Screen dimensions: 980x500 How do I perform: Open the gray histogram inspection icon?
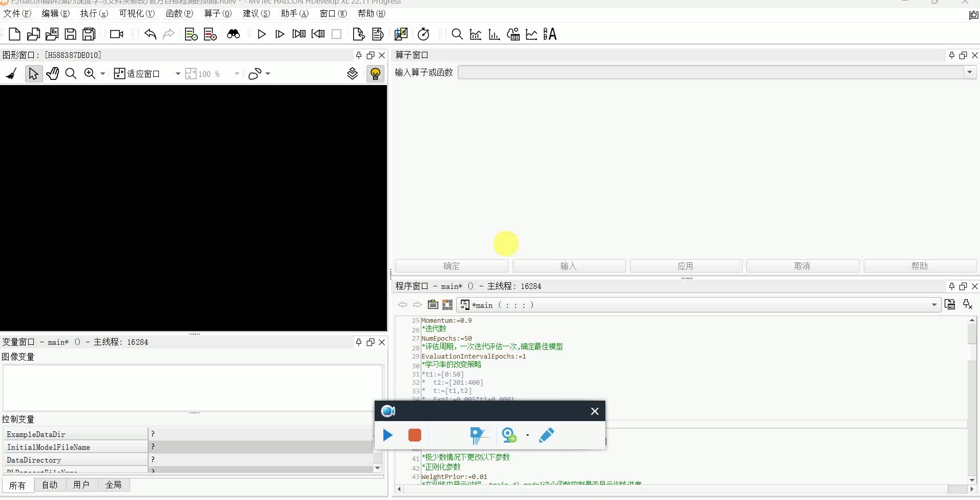coord(475,34)
